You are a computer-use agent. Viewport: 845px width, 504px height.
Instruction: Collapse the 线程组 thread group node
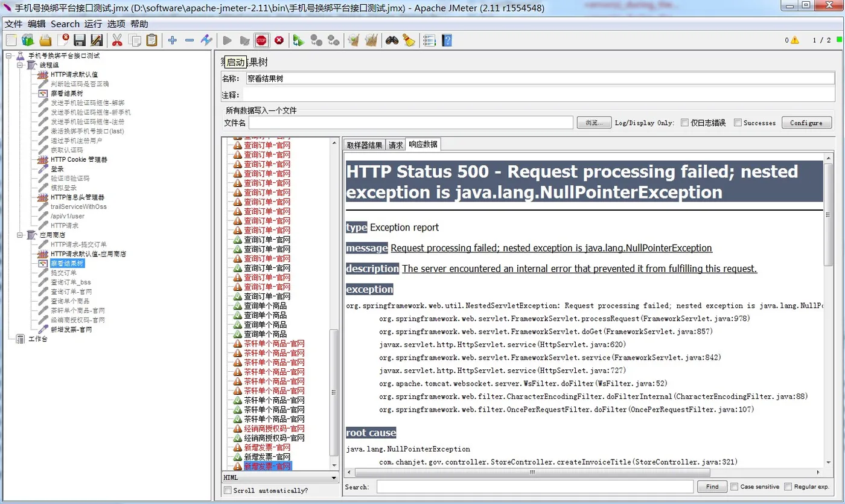(20, 65)
